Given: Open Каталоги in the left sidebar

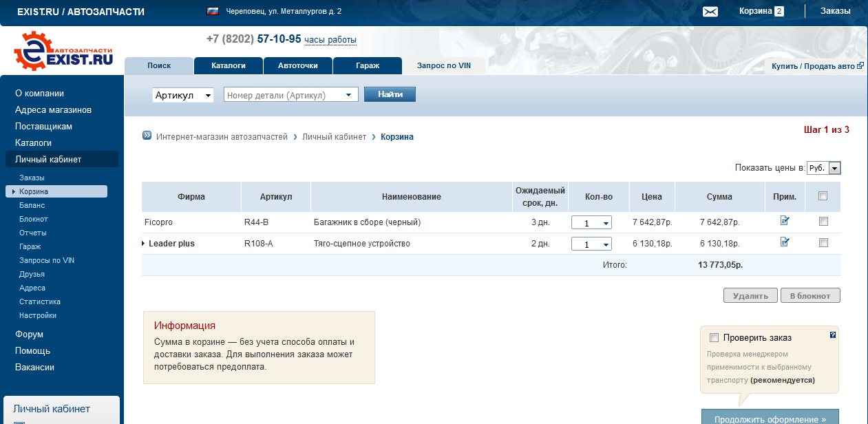Looking at the screenshot, I should pos(33,143).
